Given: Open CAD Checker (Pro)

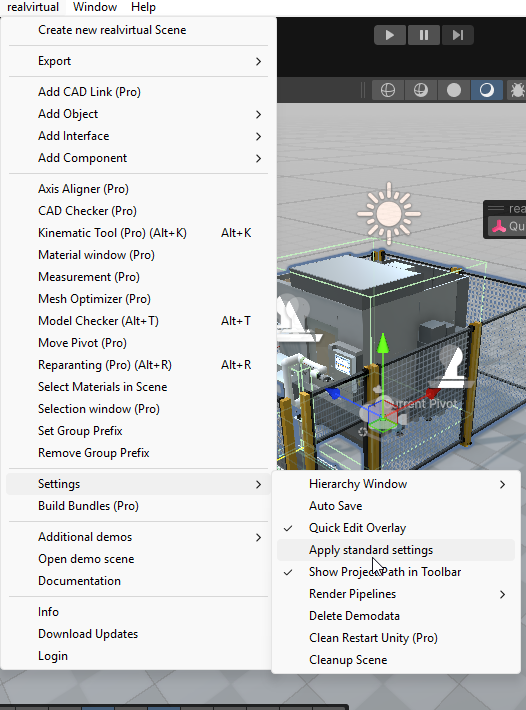Looking at the screenshot, I should (x=138, y=211).
